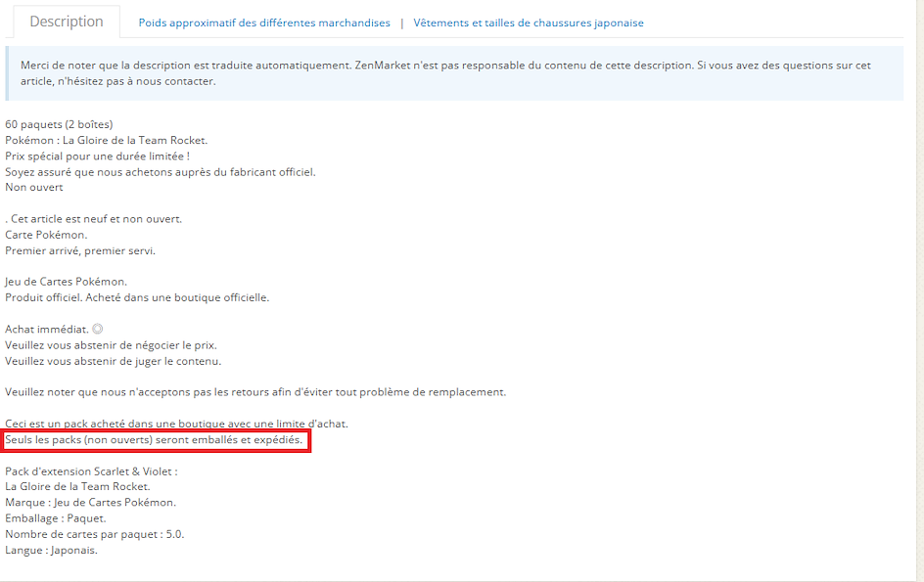
Task: Open Vêtements et tailles de chaussures japonaise link
Action: 528,22
